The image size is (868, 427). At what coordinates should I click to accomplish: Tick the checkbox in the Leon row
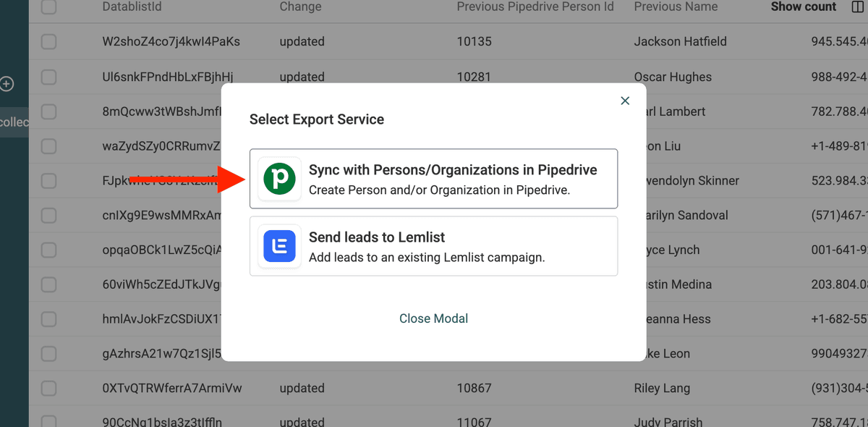(48, 354)
